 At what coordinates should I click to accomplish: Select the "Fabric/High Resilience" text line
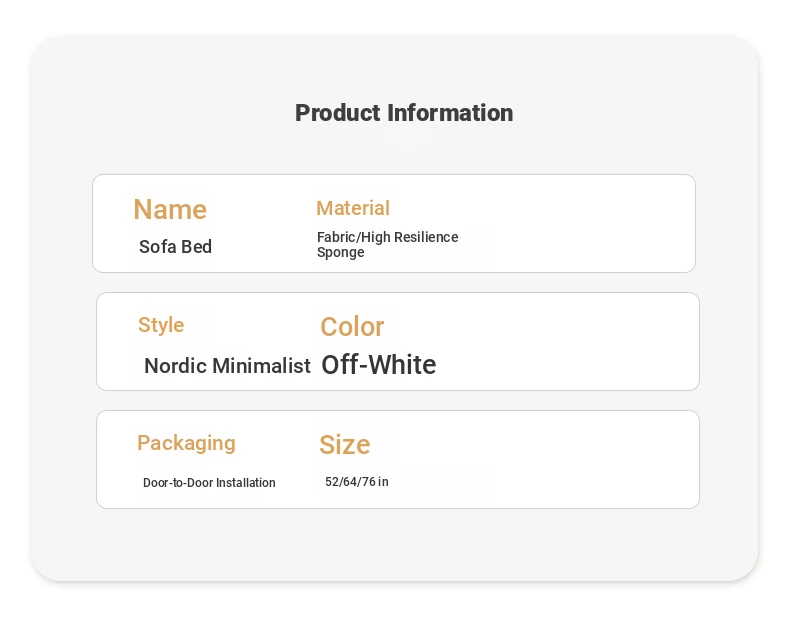pyautogui.click(x=387, y=237)
